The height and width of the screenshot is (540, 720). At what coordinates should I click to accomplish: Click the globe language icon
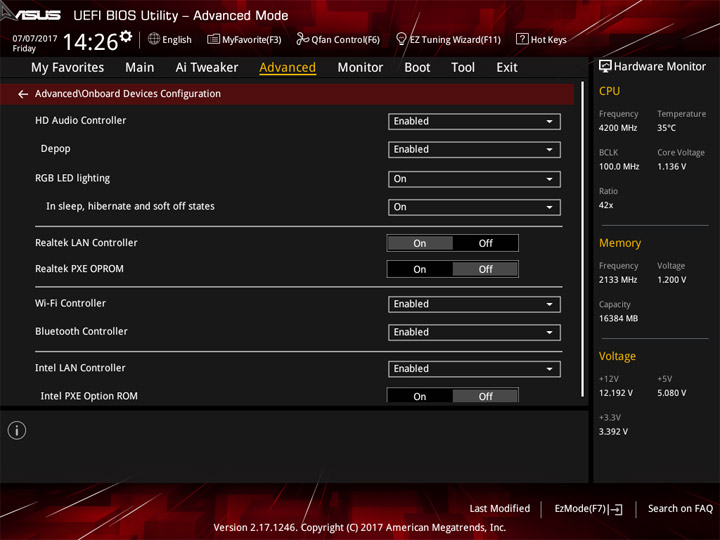coord(154,39)
